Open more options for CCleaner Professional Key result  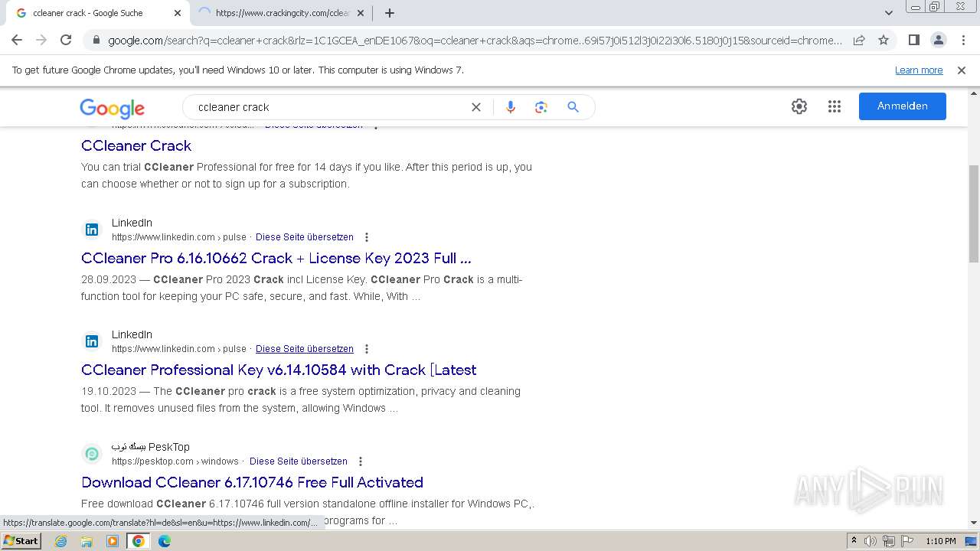pos(366,349)
